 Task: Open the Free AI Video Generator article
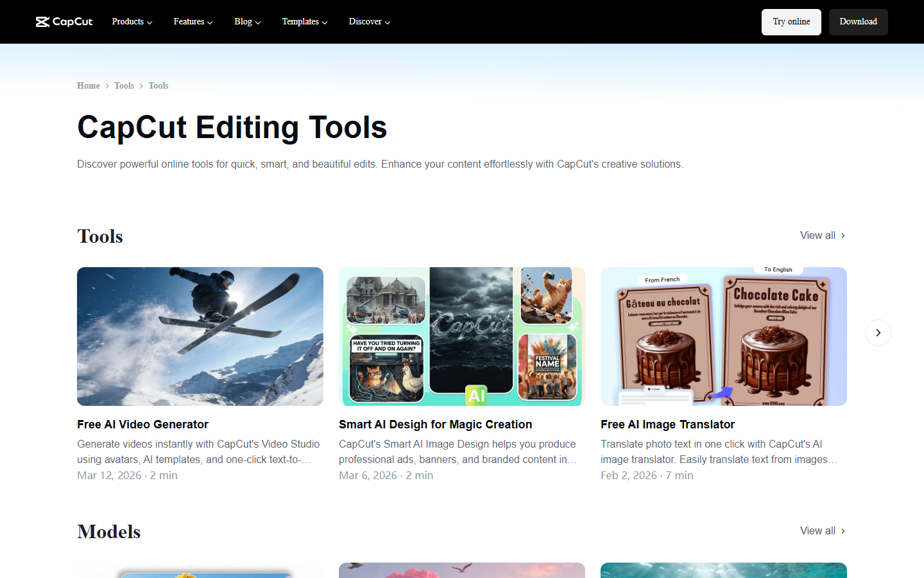[142, 424]
